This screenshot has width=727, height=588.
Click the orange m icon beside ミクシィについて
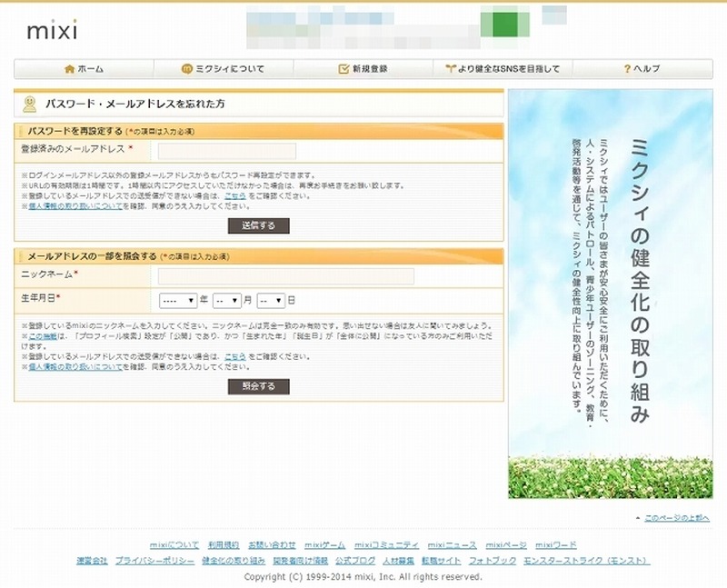188,66
